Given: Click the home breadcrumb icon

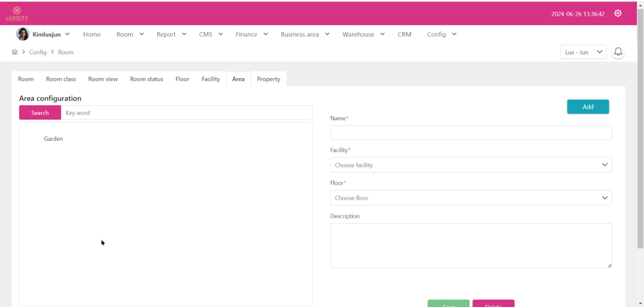Looking at the screenshot, I should (14, 52).
